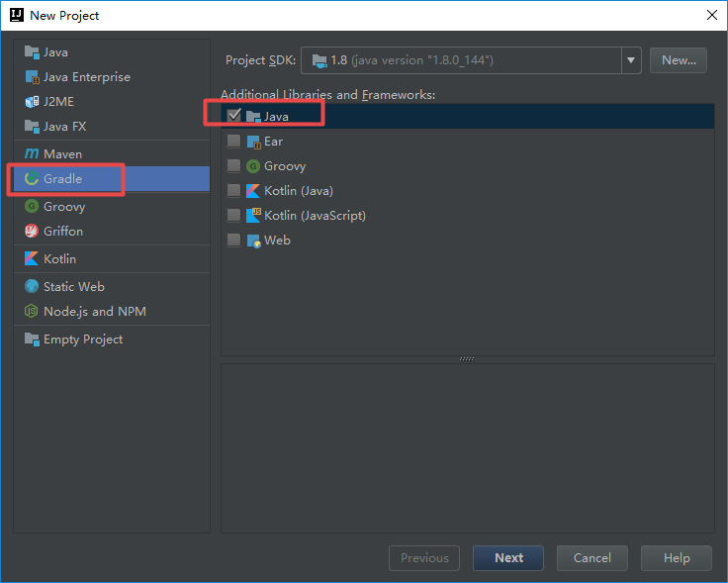Click the Groovy framework icon in libraries list
This screenshot has height=583, width=728.
click(253, 166)
